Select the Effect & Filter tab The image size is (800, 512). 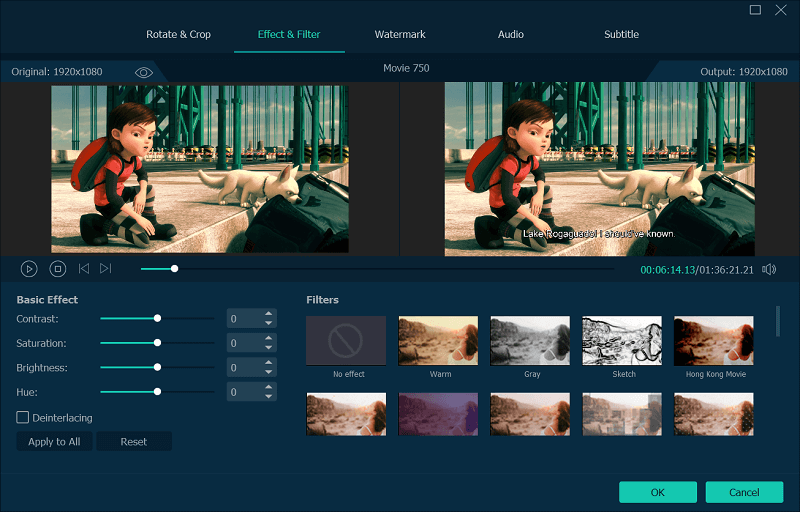pyautogui.click(x=289, y=34)
